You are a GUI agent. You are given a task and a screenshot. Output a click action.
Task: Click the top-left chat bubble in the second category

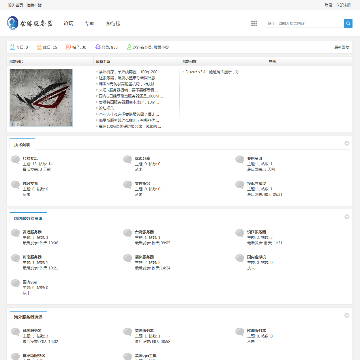pyautogui.click(x=15, y=233)
